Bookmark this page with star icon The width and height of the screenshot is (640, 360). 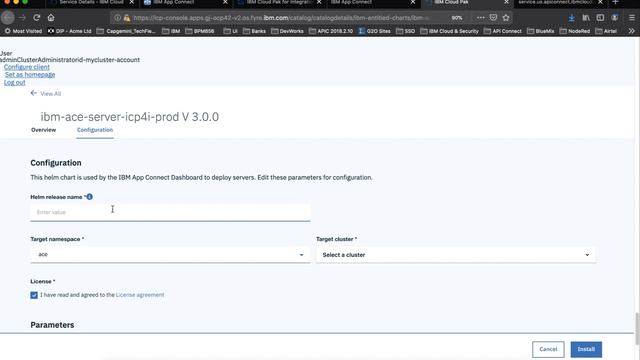pyautogui.click(x=506, y=18)
